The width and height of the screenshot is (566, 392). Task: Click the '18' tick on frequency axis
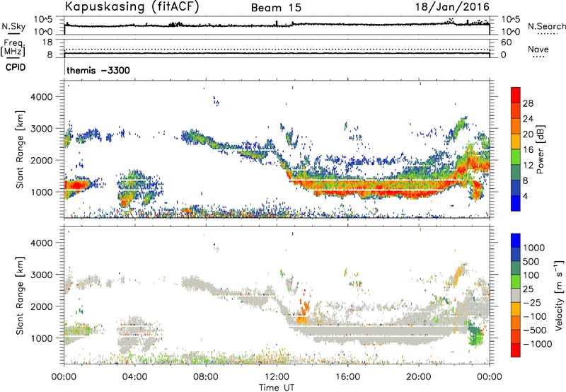(47, 42)
